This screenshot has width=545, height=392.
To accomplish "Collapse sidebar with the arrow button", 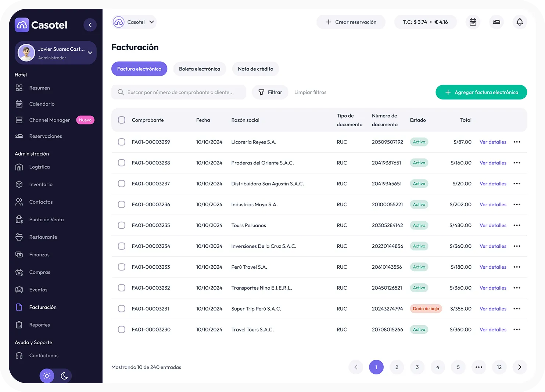I will (x=90, y=25).
